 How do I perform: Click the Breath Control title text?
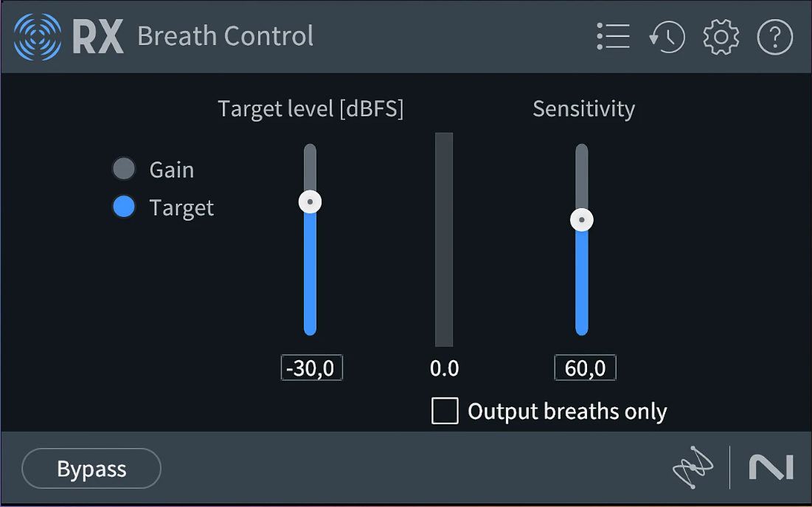(225, 36)
